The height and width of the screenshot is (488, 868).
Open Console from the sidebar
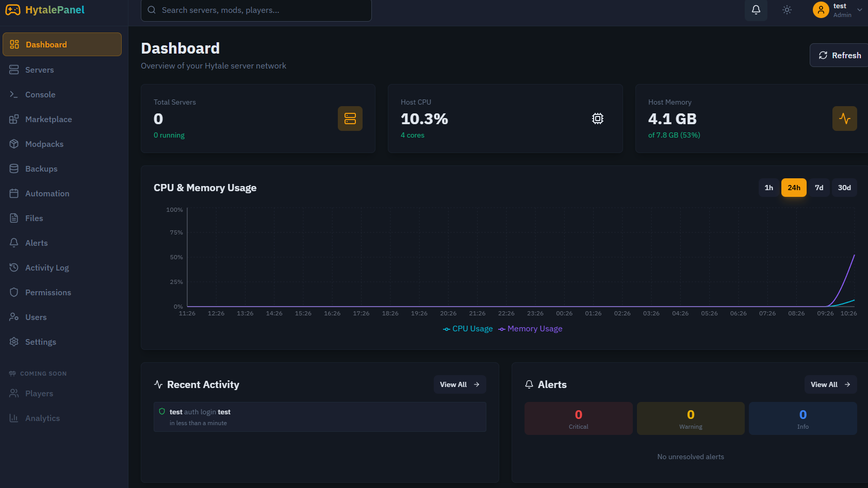coord(40,95)
